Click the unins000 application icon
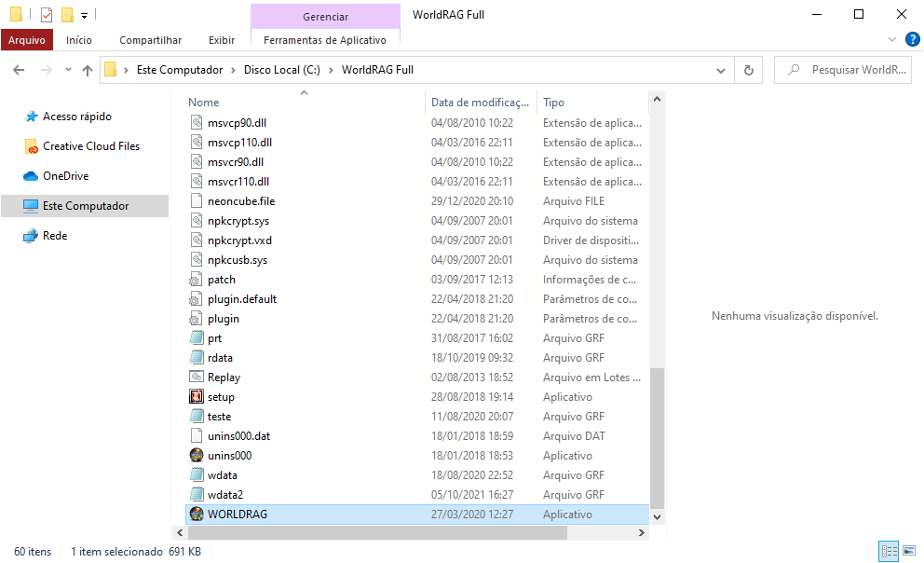Image resolution: width=924 pixels, height=563 pixels. [197, 455]
